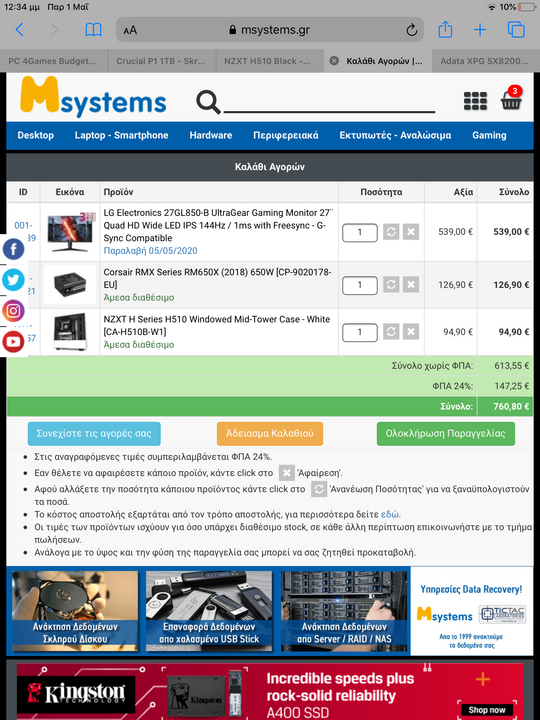Image resolution: width=540 pixels, height=720 pixels.
Task: Click the total 760,80 € value
Action: (511, 406)
